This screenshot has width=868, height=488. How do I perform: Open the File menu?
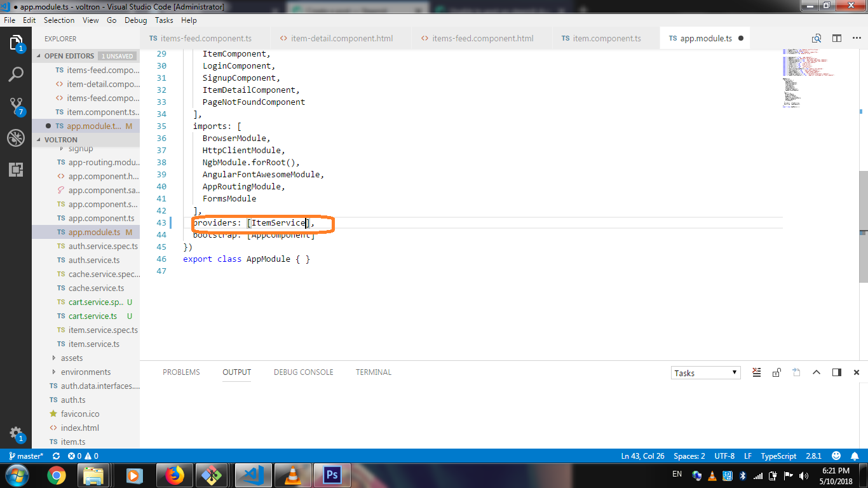(10, 20)
